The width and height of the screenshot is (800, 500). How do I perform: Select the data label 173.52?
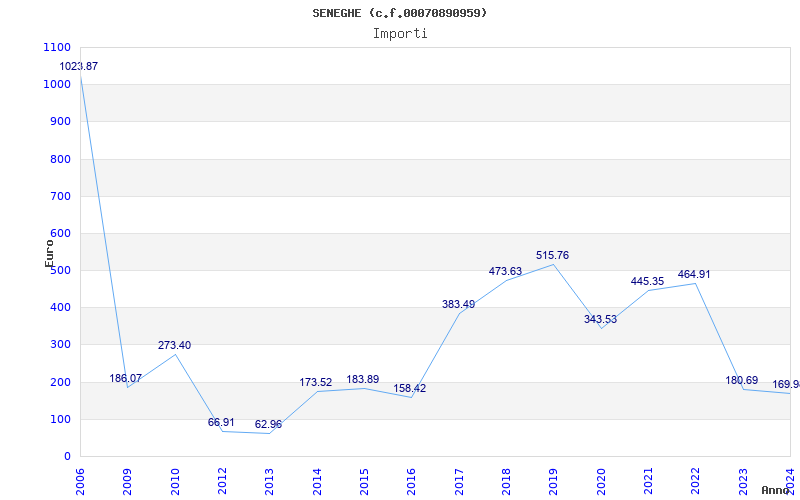coord(315,383)
